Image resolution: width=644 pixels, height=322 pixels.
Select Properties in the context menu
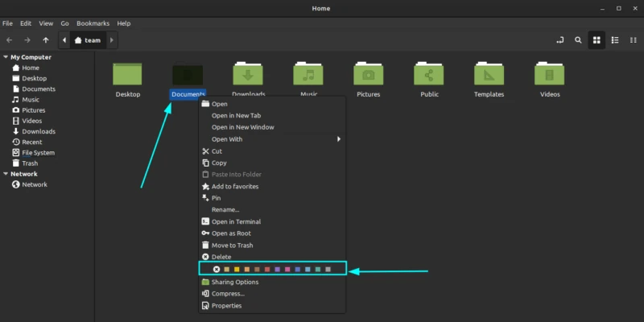click(x=226, y=306)
